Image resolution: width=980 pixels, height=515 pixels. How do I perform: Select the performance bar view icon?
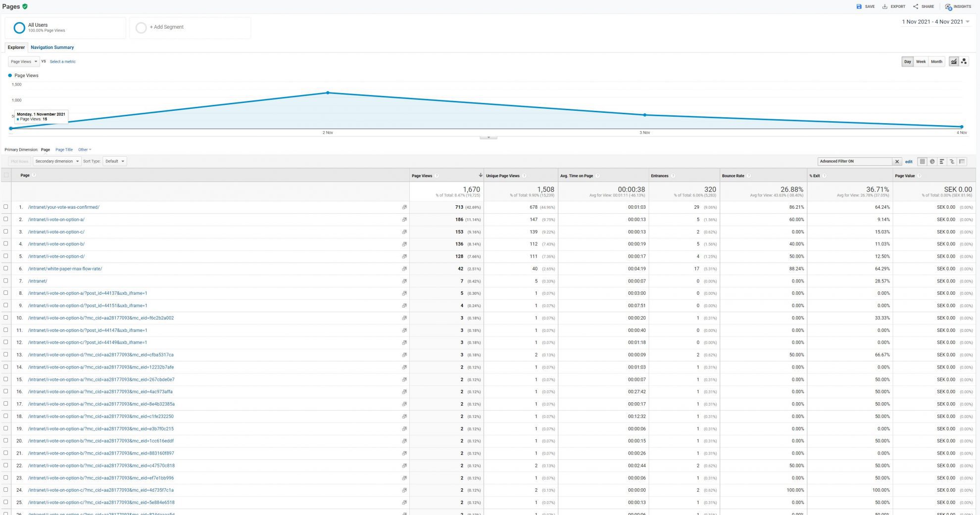(x=942, y=161)
